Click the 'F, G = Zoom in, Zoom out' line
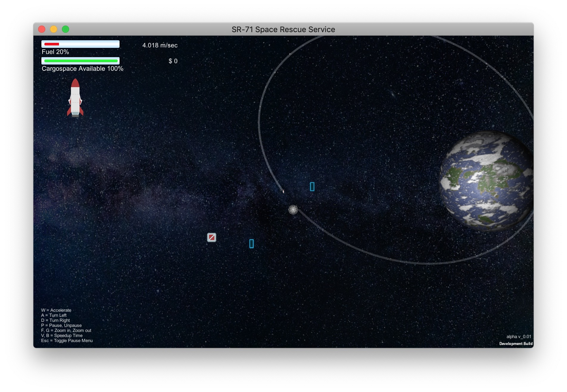The height and width of the screenshot is (392, 567). click(66, 330)
